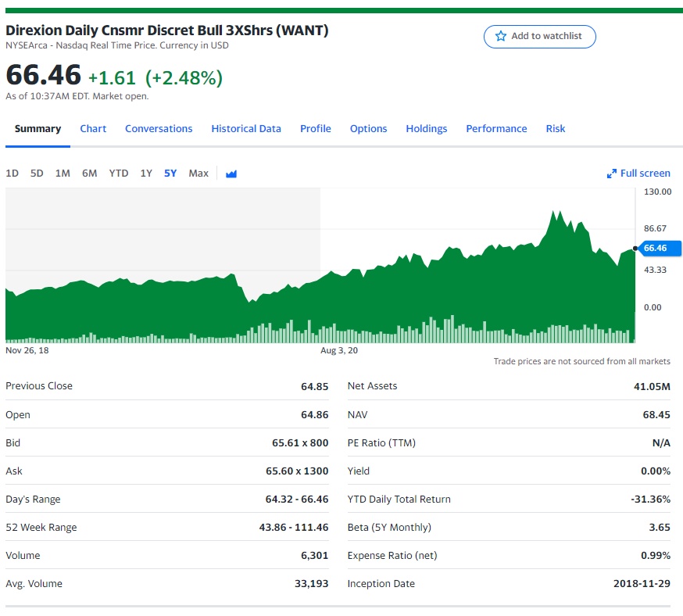Switch chart type using the area chart icon
This screenshot has width=683, height=616.
231,174
